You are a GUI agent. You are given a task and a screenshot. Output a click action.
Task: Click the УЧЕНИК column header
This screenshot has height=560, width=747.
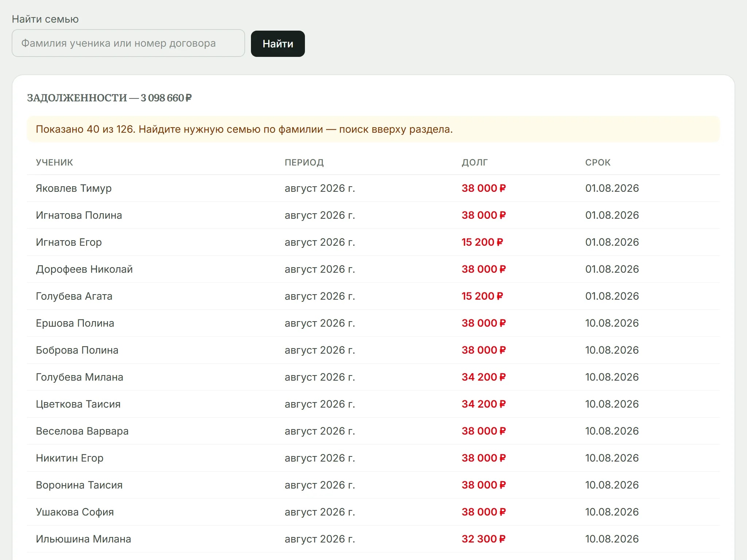pos(54,162)
